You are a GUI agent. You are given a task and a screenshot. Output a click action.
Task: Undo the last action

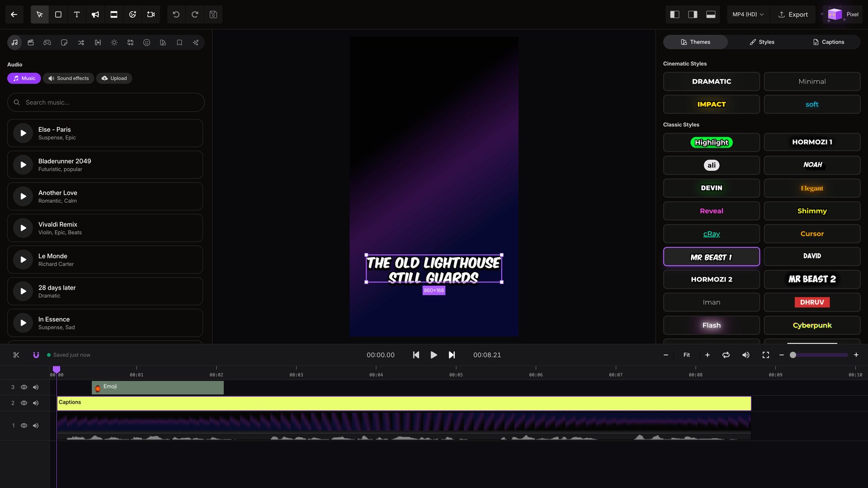176,15
